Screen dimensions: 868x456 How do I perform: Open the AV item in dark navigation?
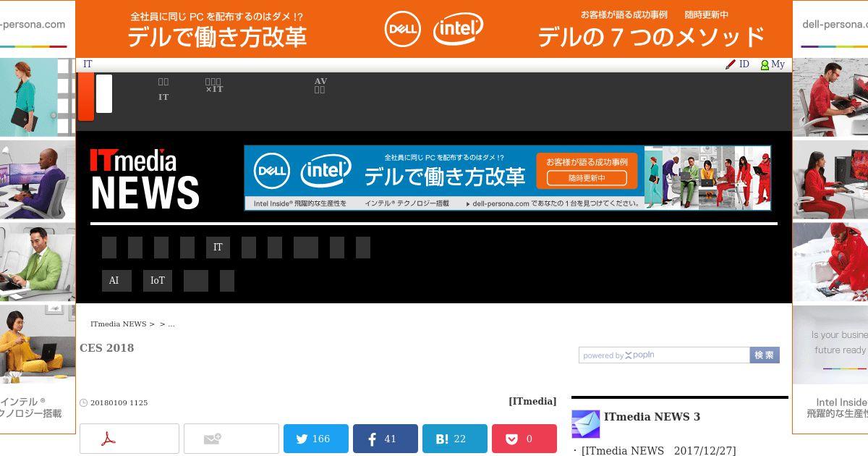coord(320,85)
